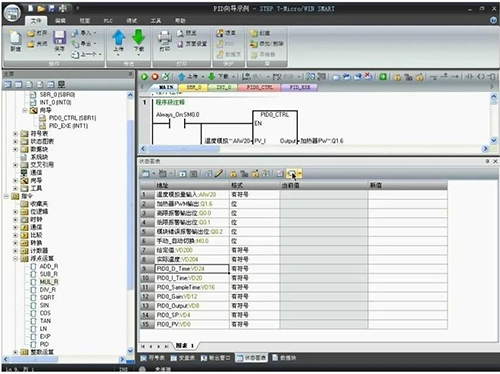This screenshot has height=374, width=500.
Task: Click the pencil write icon in status chart toolbar
Action: pos(219,173)
